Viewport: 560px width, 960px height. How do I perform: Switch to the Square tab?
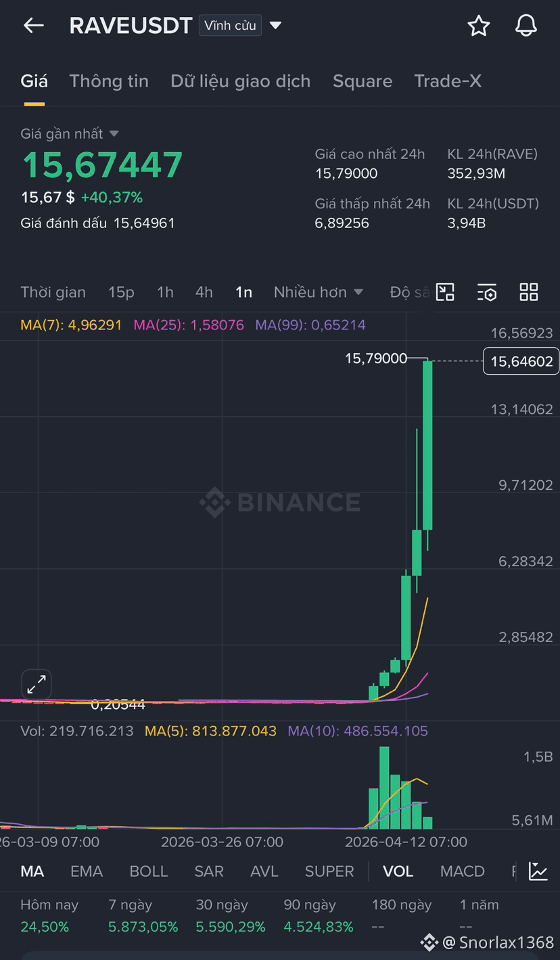pyautogui.click(x=363, y=81)
